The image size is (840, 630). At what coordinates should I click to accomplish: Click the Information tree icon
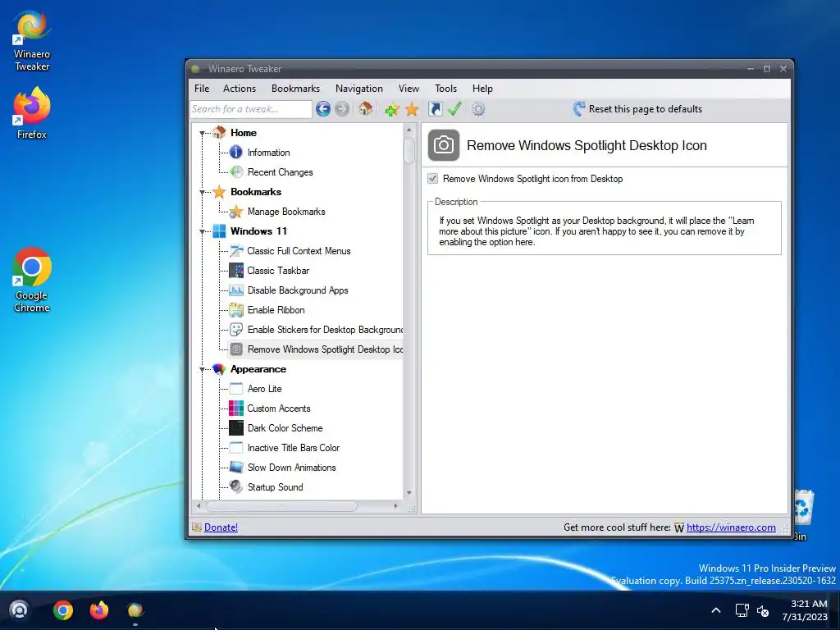click(236, 153)
